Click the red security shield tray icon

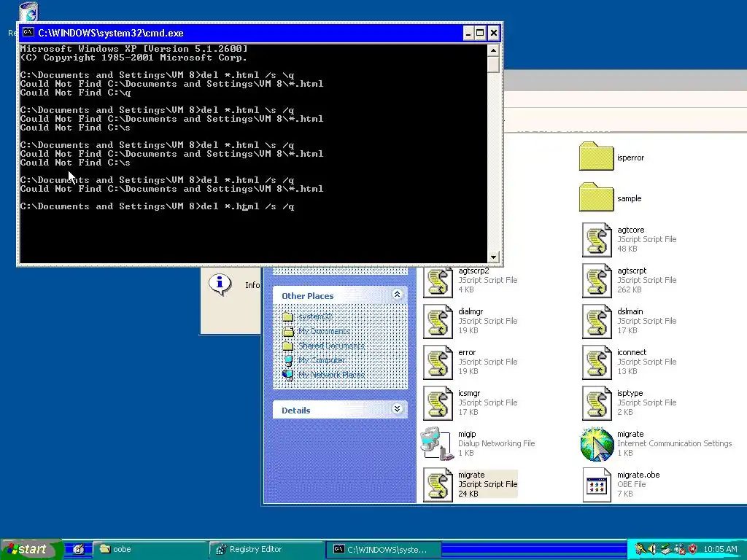coord(693,549)
